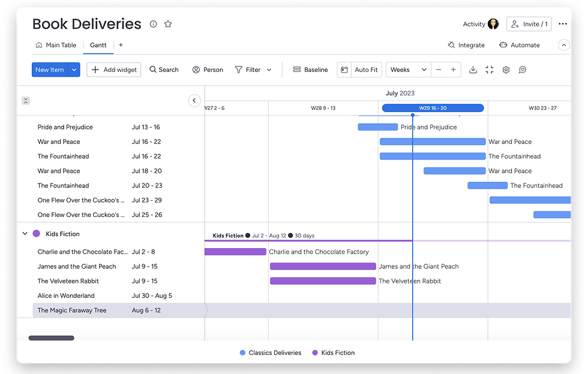The width and height of the screenshot is (588, 374).
Task: Click the board info icon
Action: [153, 24]
